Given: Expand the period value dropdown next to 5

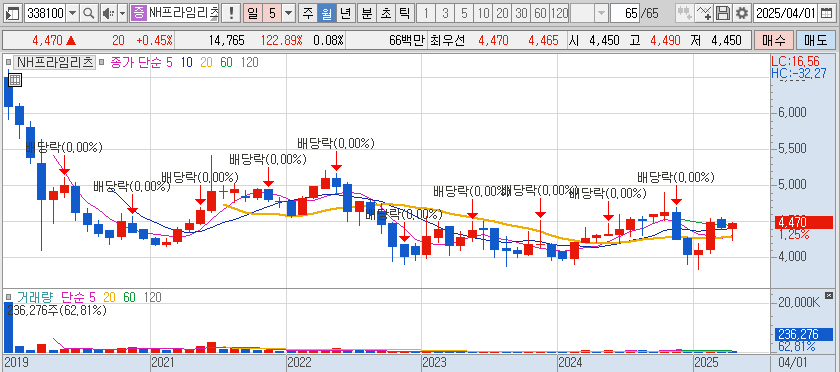Looking at the screenshot, I should (x=289, y=13).
